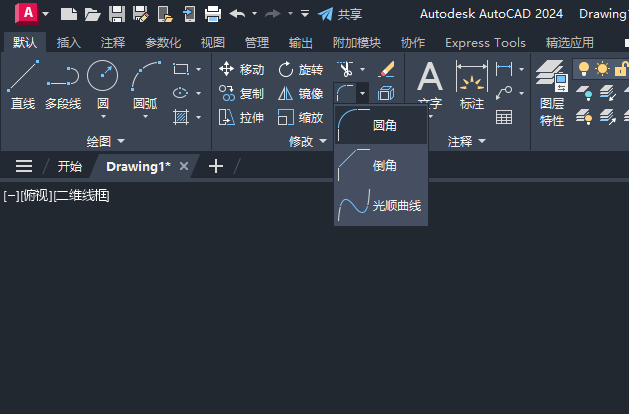Toggle layer freeze sun icon
The width and height of the screenshot is (629, 414).
602,69
